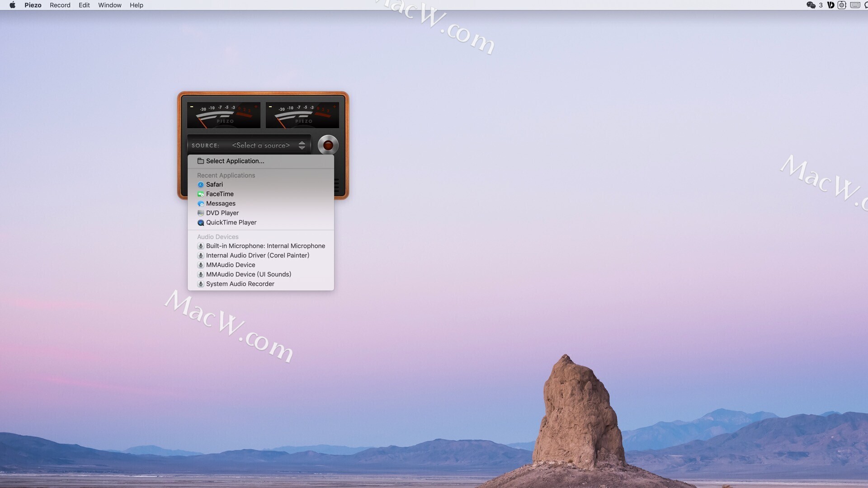Click the Messages bubble icon
The height and width of the screenshot is (488, 868).
[201, 204]
